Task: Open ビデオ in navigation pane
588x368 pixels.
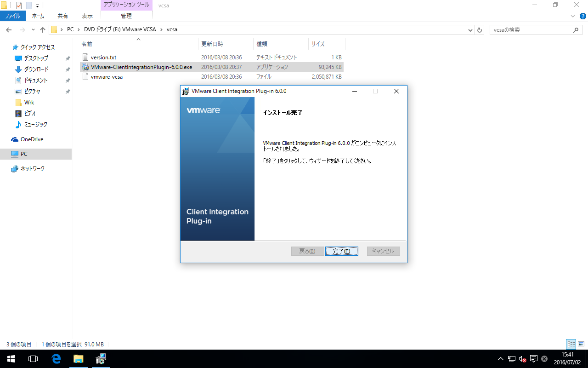Action: 30,113
